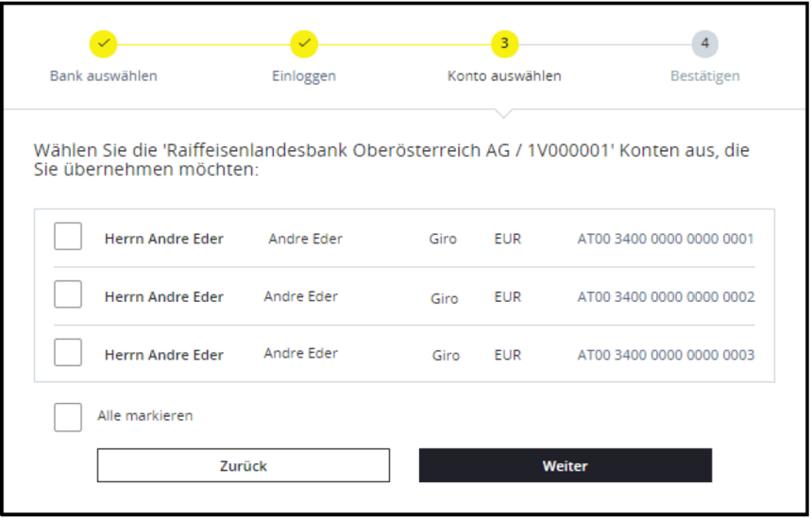Click the Alle markieren label text

[145, 415]
